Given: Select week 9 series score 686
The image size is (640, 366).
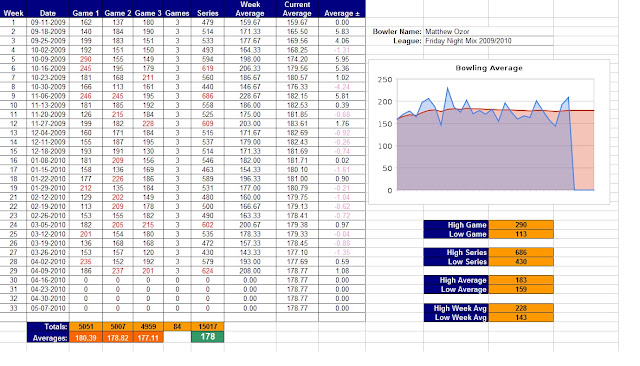Looking at the screenshot, I should point(207,96).
